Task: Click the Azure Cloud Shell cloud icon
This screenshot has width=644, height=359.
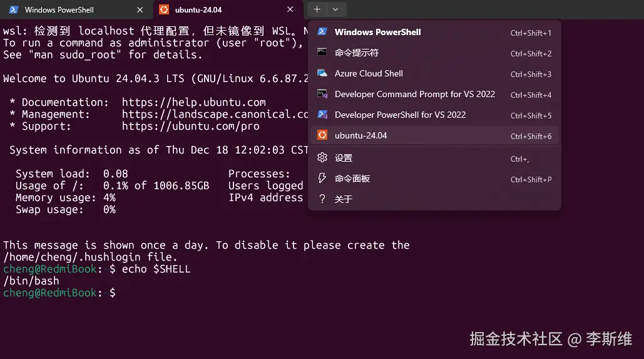Action: (322, 73)
